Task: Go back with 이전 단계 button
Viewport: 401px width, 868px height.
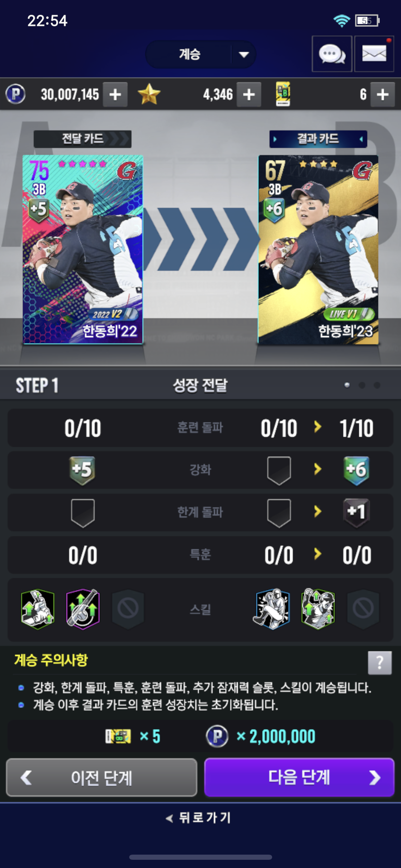Action: [x=101, y=777]
